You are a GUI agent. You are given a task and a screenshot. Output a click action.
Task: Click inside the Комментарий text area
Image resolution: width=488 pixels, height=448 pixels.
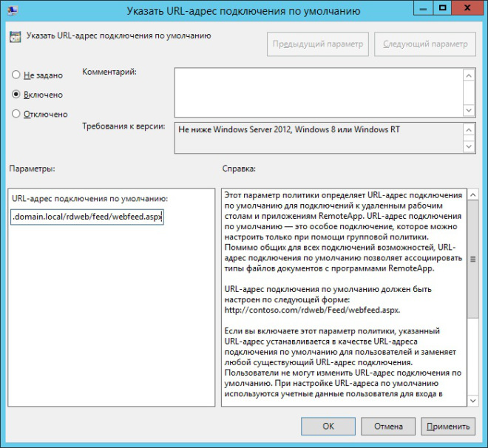point(318,92)
